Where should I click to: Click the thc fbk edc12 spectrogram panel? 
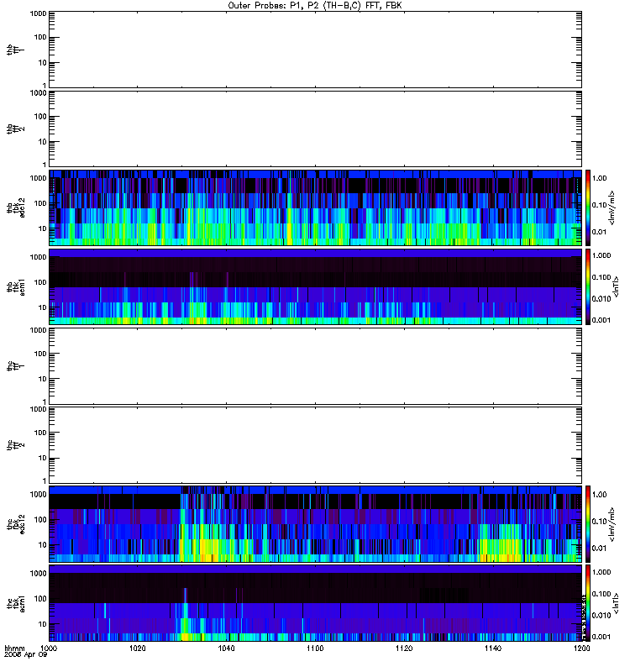(316, 523)
